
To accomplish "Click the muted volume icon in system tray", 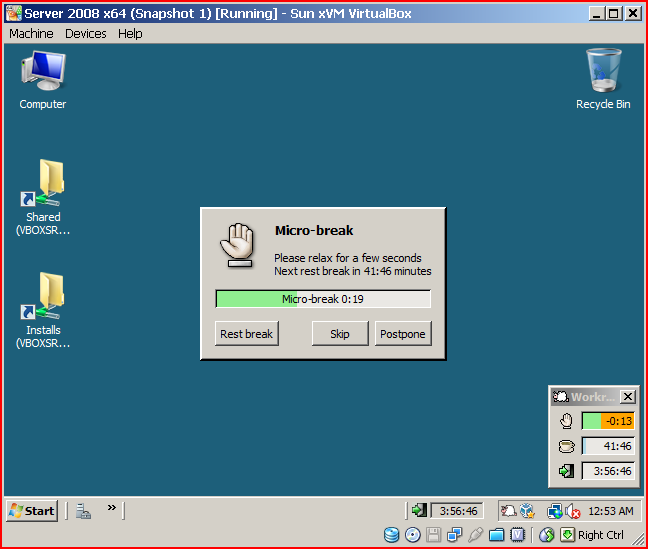I will (572, 511).
